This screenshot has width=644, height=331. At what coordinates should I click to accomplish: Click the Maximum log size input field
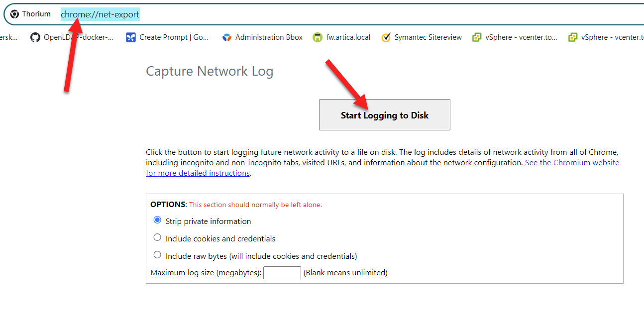[x=282, y=273]
